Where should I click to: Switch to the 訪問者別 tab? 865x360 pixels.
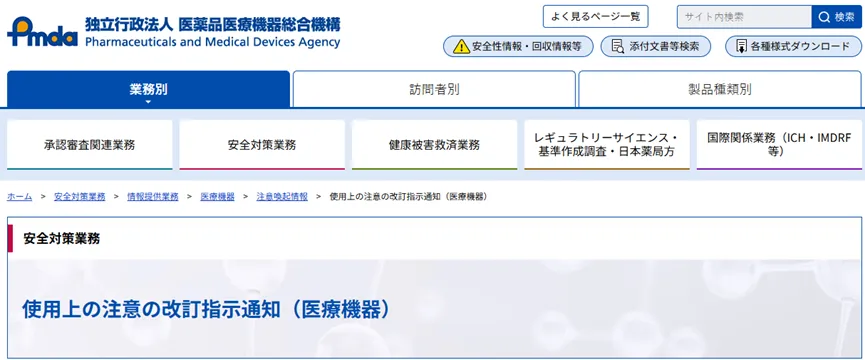(x=434, y=89)
